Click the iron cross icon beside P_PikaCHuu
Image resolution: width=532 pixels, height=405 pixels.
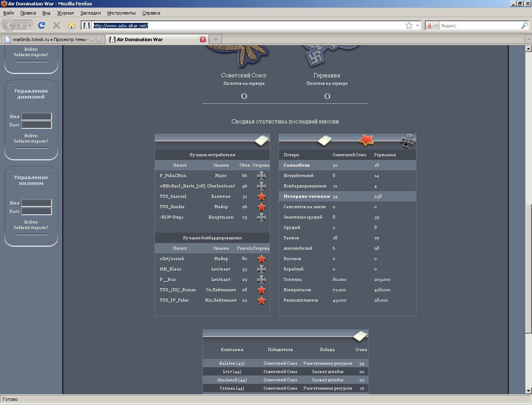[x=261, y=176]
